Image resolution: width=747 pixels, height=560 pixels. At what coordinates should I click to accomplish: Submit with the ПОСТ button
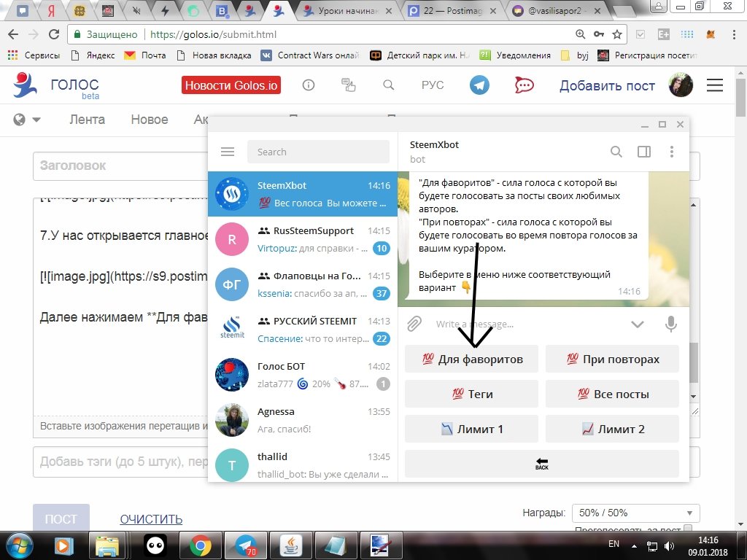(61, 518)
